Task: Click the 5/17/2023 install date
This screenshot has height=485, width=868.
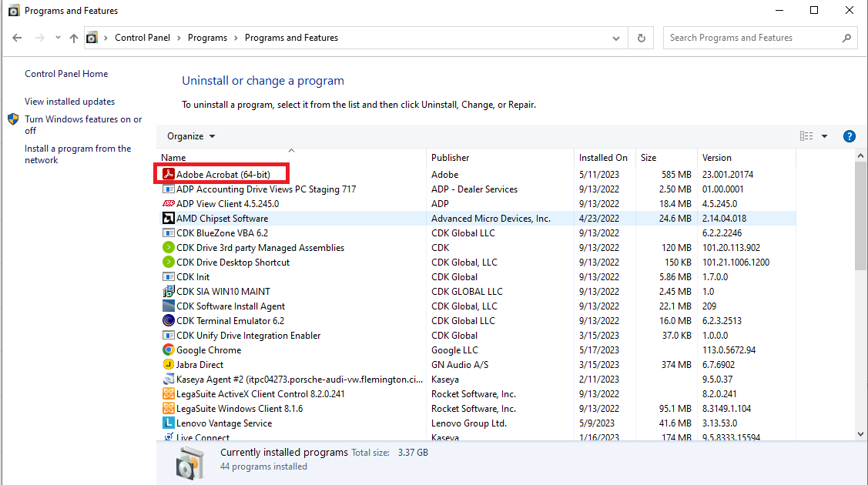Action: click(x=599, y=350)
